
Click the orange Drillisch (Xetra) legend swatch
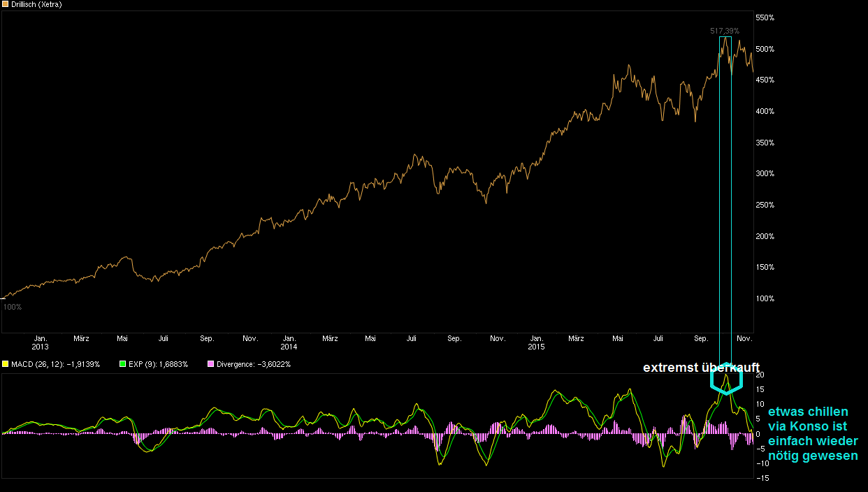click(6, 4)
